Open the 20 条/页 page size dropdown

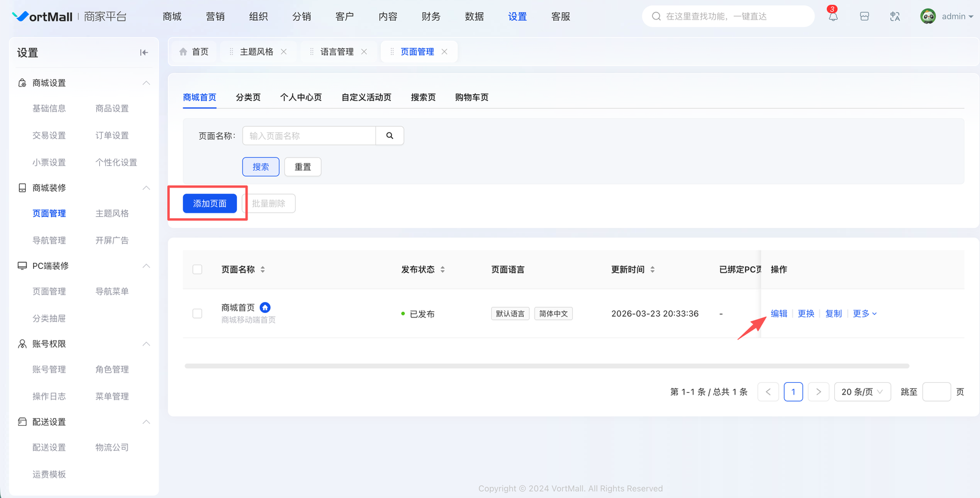tap(862, 392)
